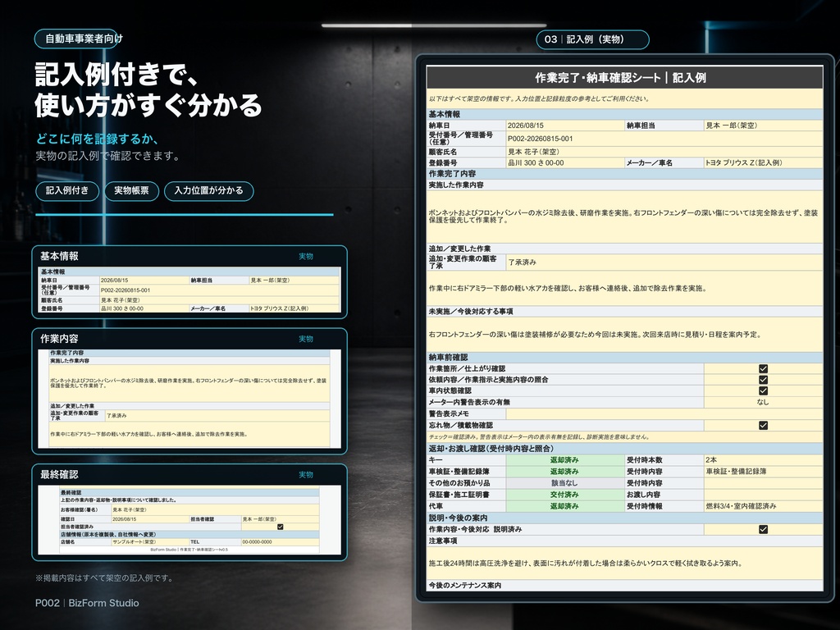Click 実物 label on 基本情報 card
This screenshot has width=840, height=630.
click(306, 257)
